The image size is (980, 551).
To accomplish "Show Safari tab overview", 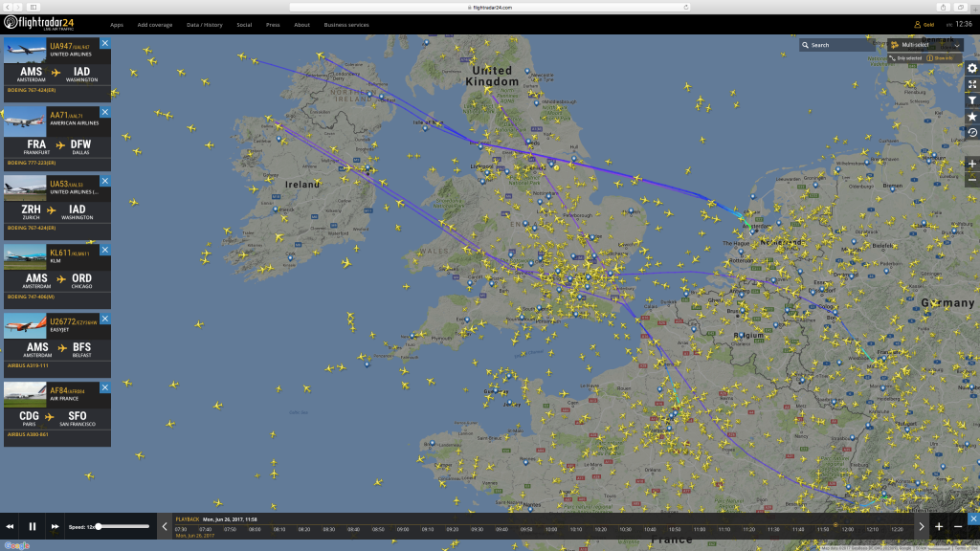I will coord(961,8).
